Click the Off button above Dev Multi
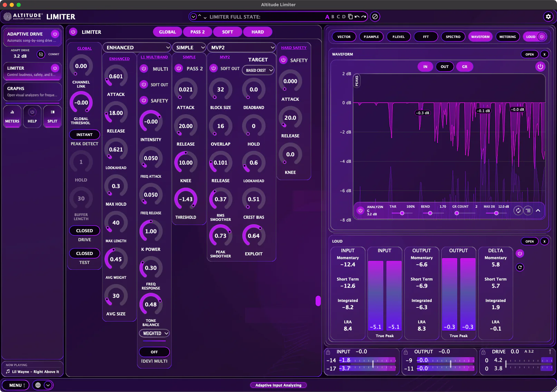 pos(154,352)
